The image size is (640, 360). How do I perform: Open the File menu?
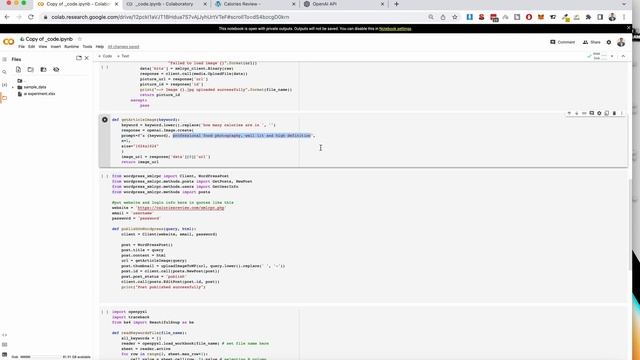click(x=21, y=47)
